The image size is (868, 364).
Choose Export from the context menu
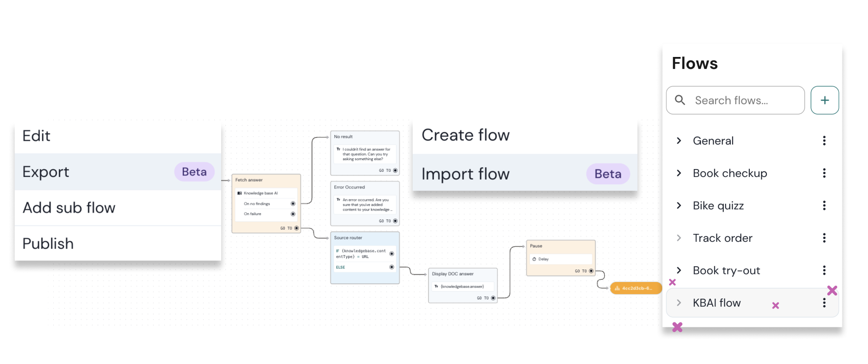46,172
